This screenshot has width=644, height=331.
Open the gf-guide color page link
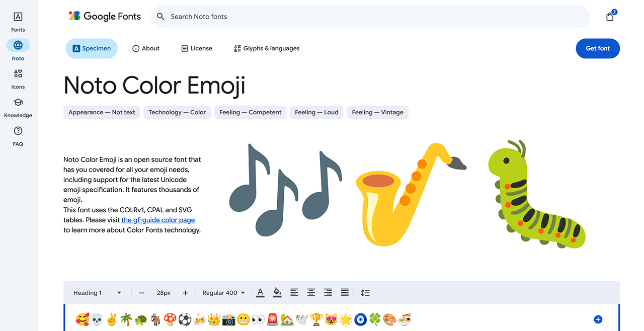click(158, 220)
